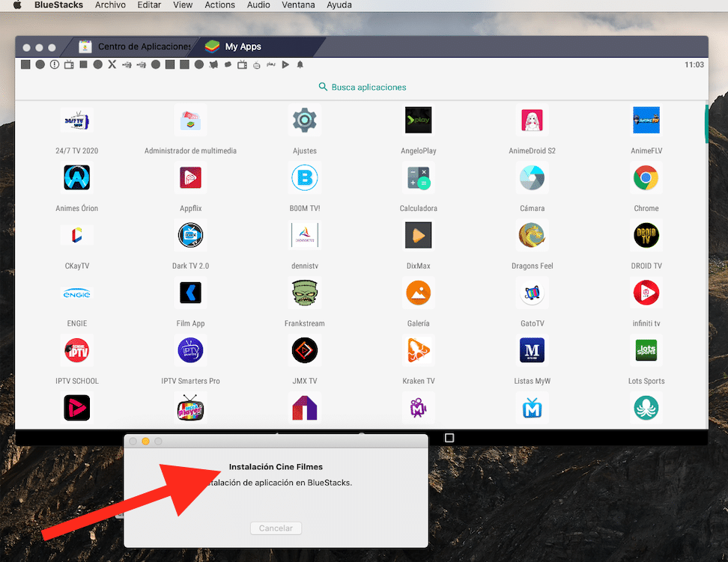Open the Dragons Feel app
Viewport: 728px width, 562px height.
[532, 236]
